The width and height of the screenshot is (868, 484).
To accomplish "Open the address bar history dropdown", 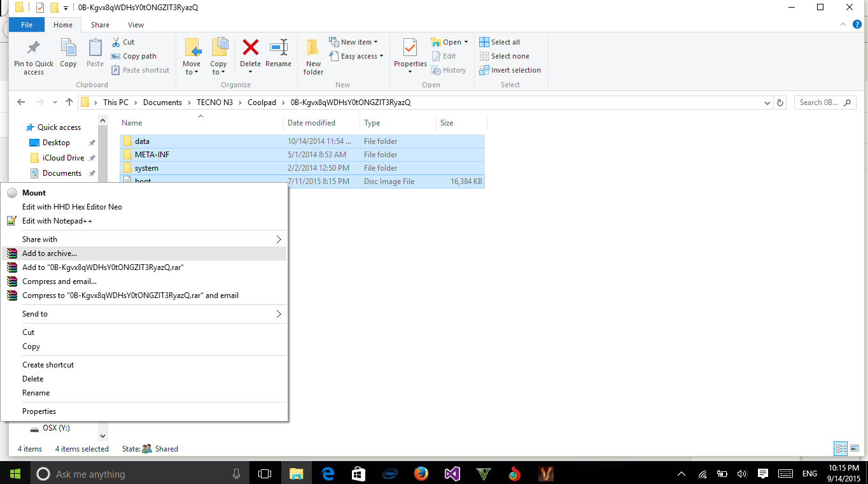I will click(766, 102).
